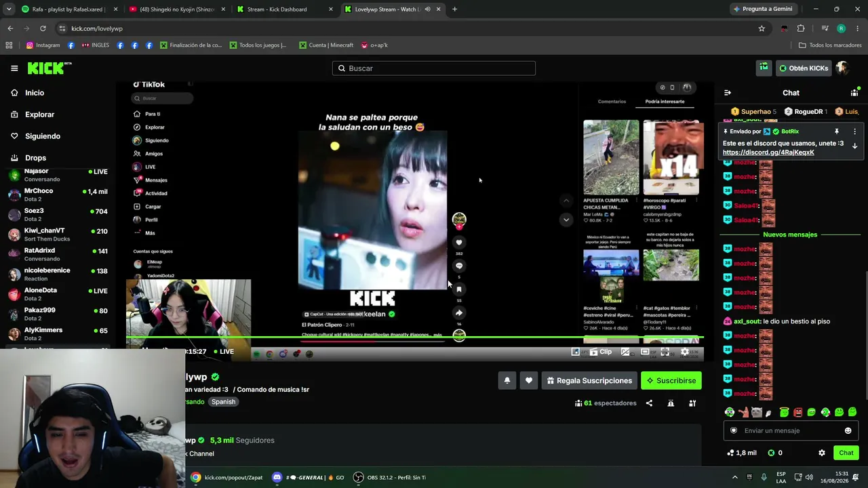Send message with the green Chat button

pos(846,453)
